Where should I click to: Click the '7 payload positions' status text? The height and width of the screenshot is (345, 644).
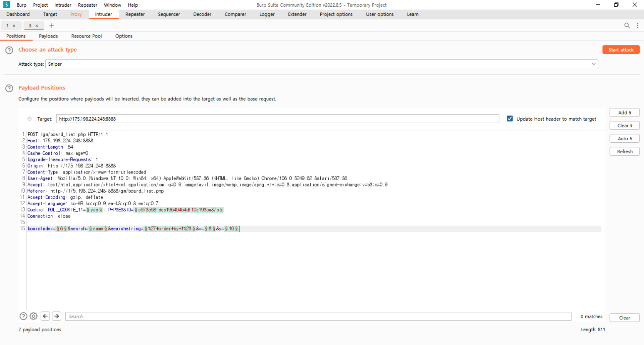coord(40,330)
